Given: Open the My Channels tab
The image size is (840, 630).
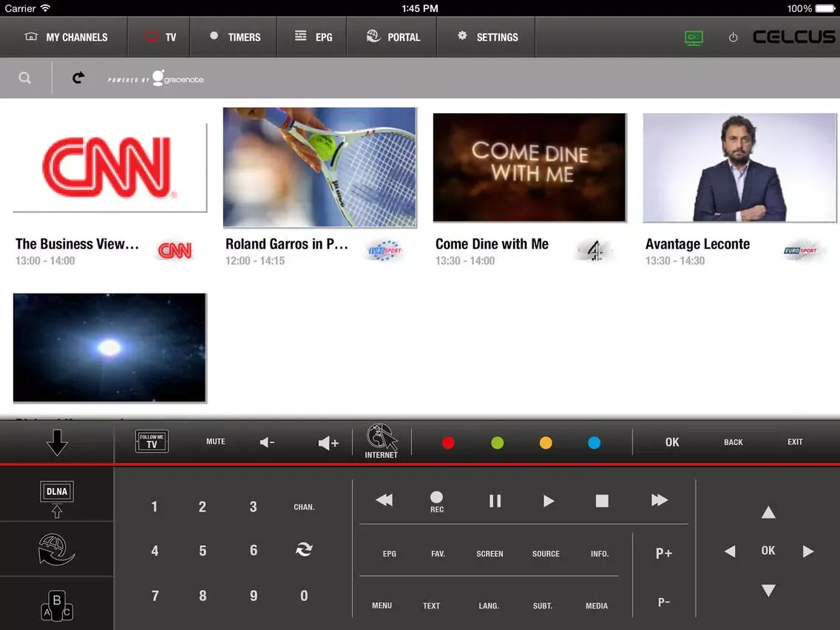Looking at the screenshot, I should click(x=65, y=37).
